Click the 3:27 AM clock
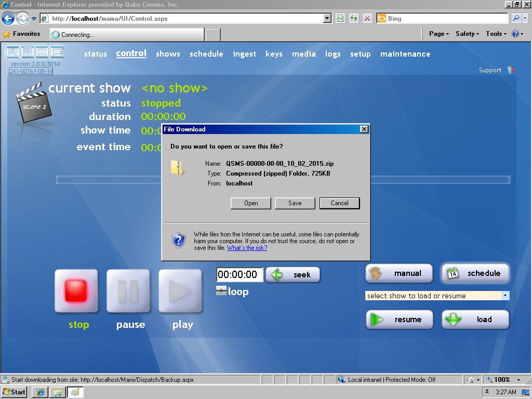The height and width of the screenshot is (399, 532). [506, 392]
